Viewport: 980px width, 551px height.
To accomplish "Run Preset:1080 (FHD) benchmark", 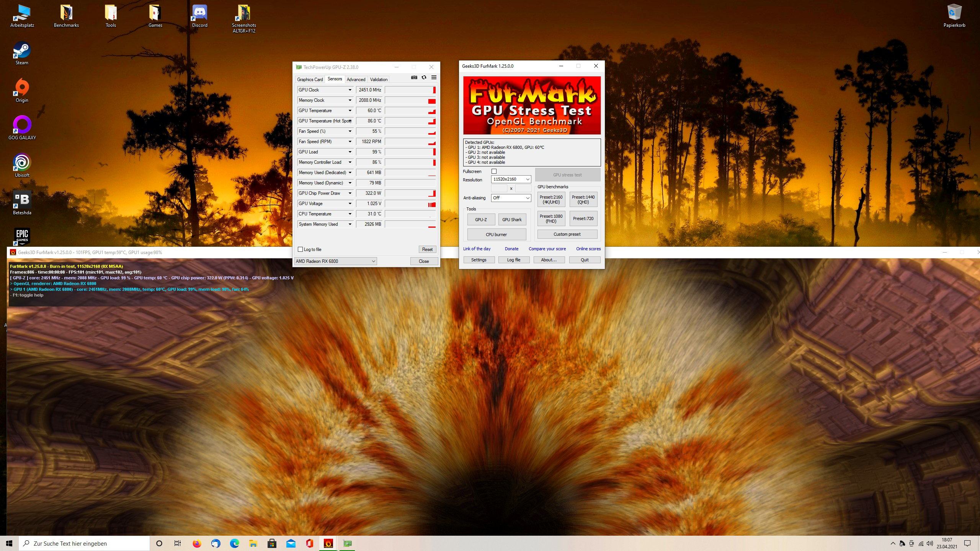I will [x=551, y=218].
